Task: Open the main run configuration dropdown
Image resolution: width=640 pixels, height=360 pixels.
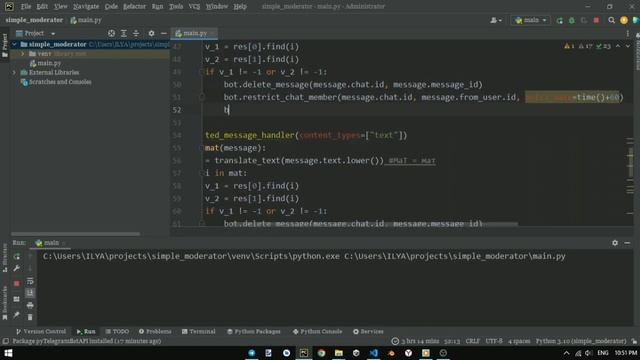Action: [x=531, y=20]
